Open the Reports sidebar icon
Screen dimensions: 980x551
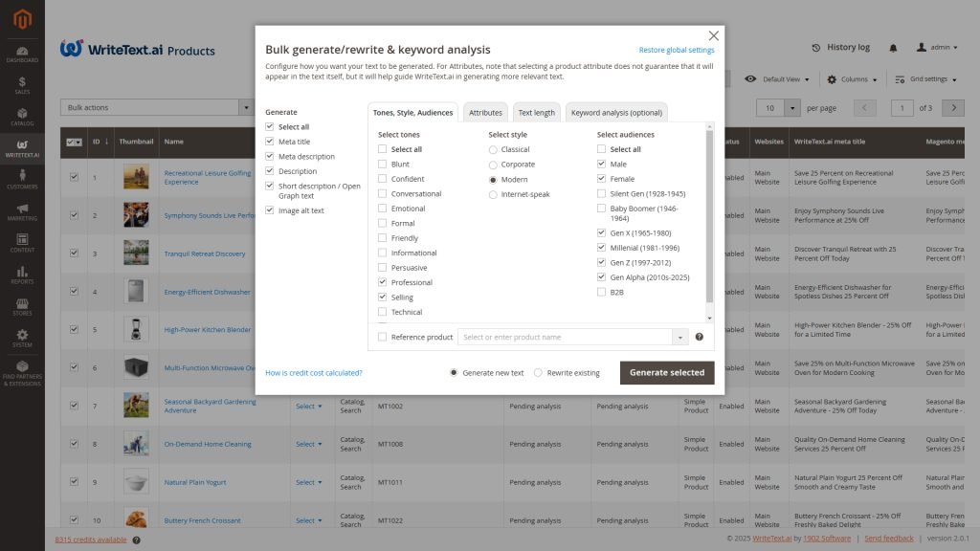click(x=22, y=275)
